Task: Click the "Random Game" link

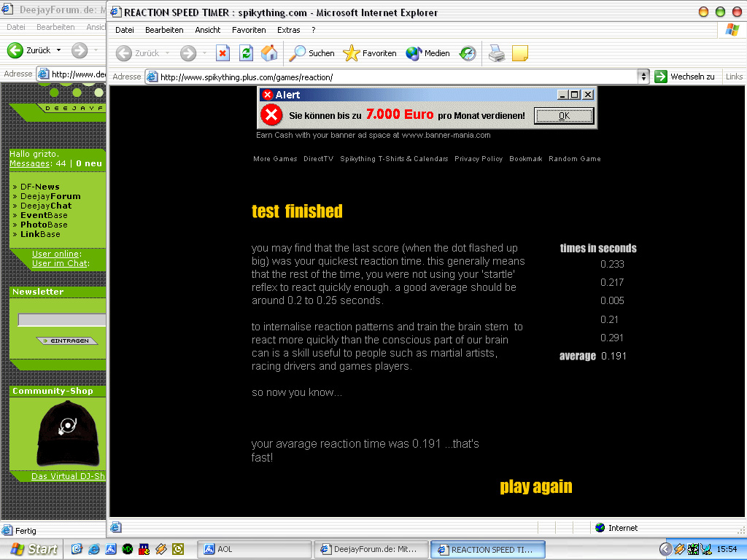Action: pos(575,159)
